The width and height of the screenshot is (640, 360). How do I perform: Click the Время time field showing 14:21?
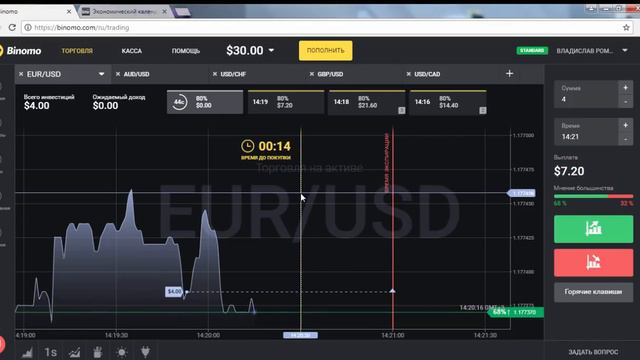pos(586,132)
